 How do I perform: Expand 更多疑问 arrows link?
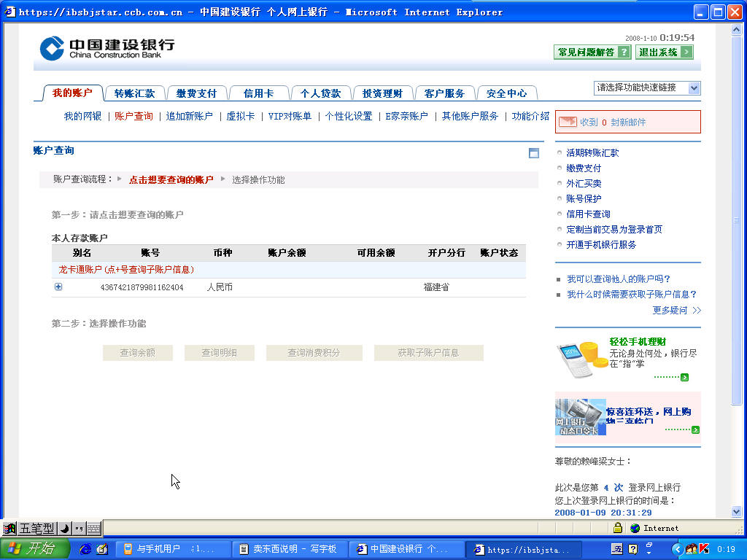(676, 311)
